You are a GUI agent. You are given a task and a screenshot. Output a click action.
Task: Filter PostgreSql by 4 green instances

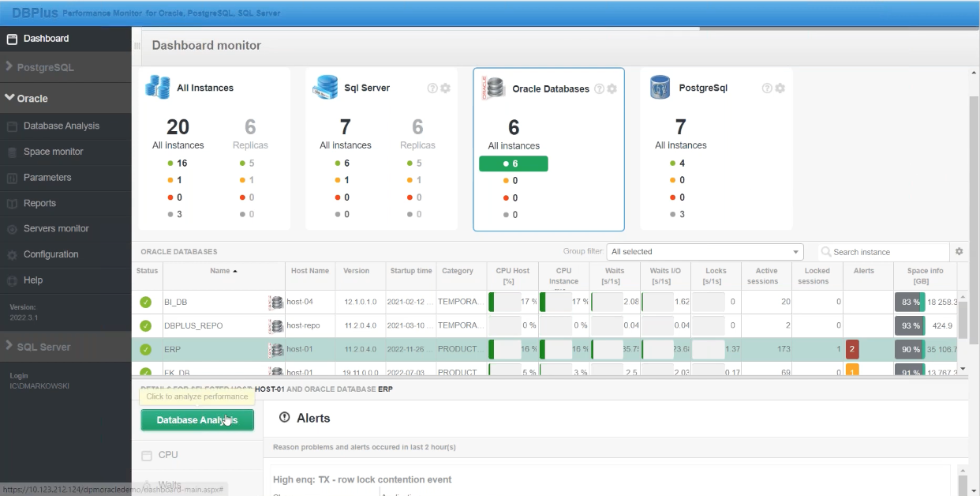[677, 163]
